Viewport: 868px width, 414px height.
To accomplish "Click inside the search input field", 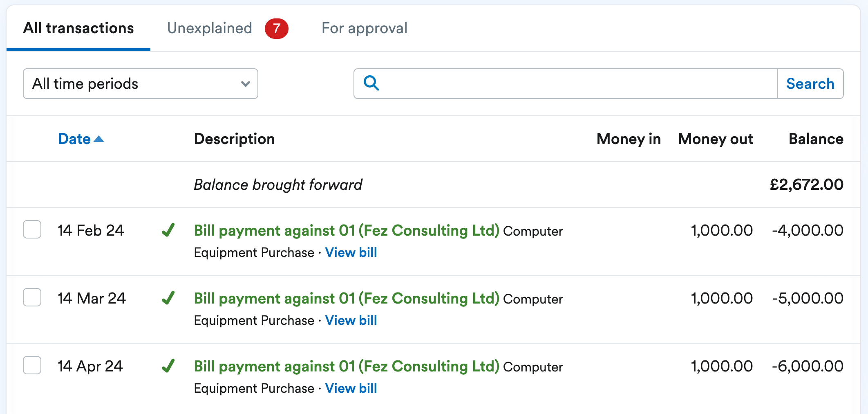I will [x=531, y=83].
